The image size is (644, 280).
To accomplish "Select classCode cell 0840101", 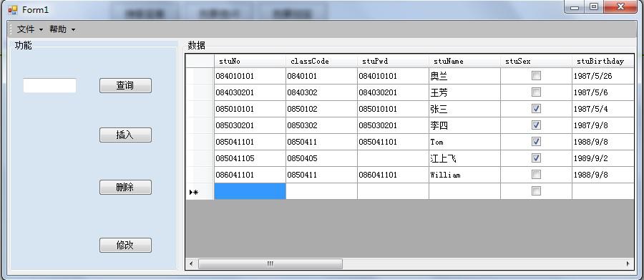I will (321, 76).
